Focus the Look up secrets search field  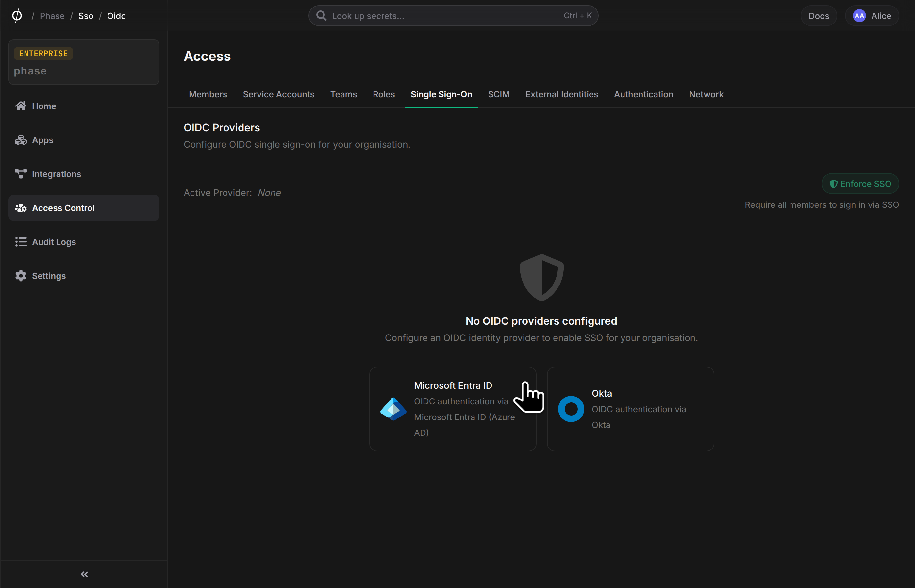453,16
